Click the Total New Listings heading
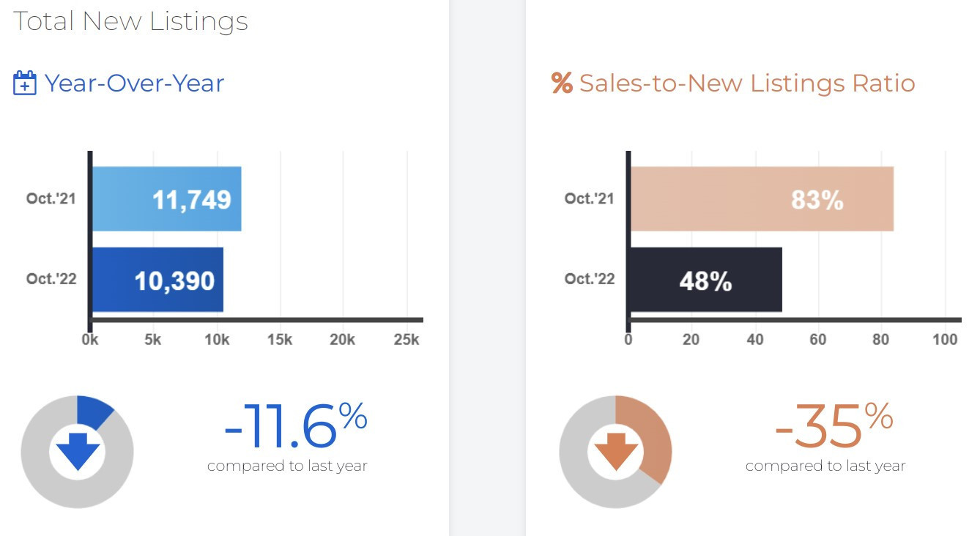The width and height of the screenshot is (980, 536). coord(131,21)
